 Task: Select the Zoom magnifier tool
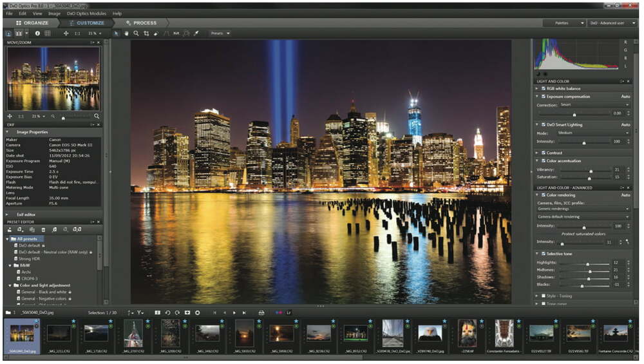coord(136,33)
